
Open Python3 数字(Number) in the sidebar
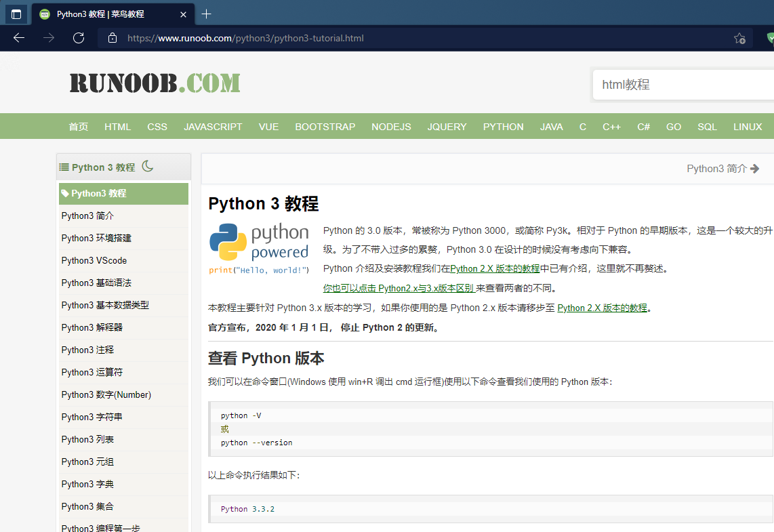point(123,395)
